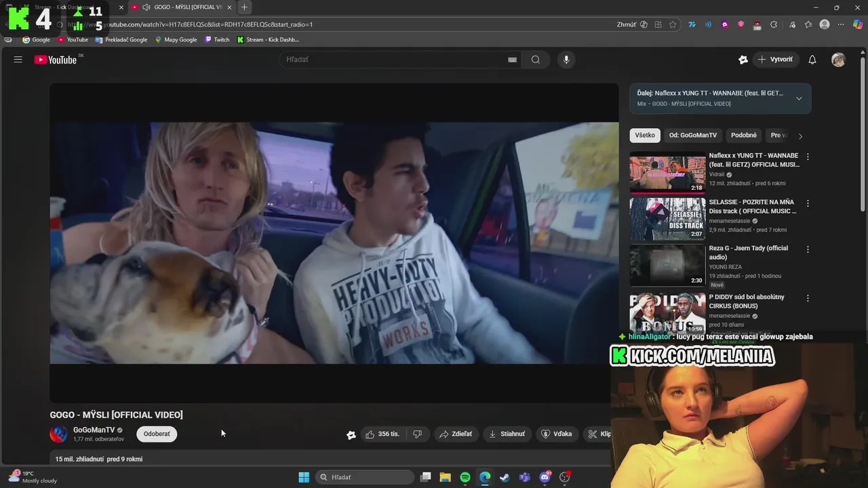The width and height of the screenshot is (868, 488).
Task: Expand the mix playlist chevron
Action: (x=799, y=98)
